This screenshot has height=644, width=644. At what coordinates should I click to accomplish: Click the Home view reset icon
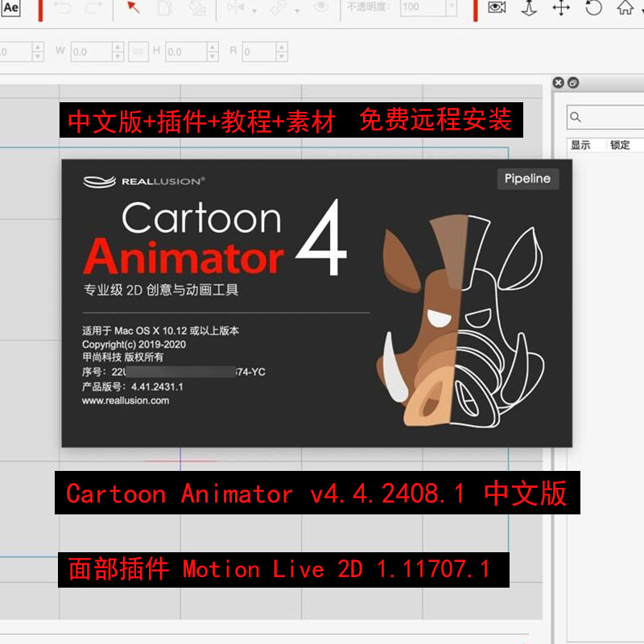(x=625, y=7)
